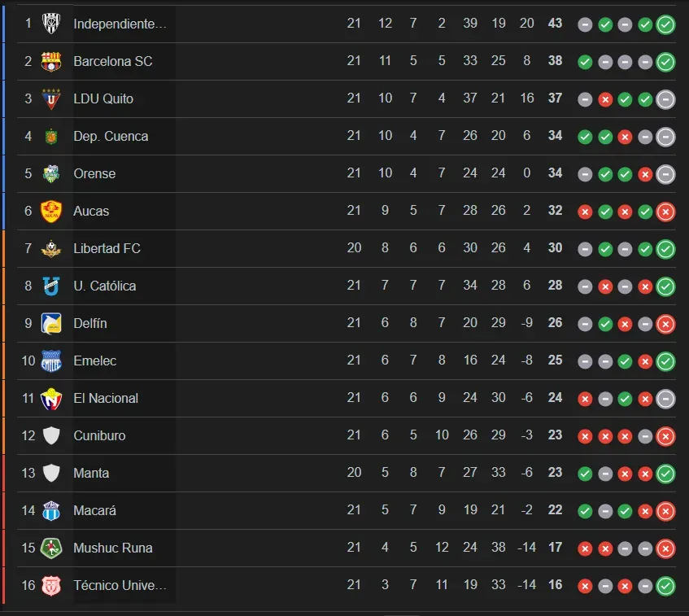Click the U. Católica team logo
689x616 pixels.
pos(51,286)
